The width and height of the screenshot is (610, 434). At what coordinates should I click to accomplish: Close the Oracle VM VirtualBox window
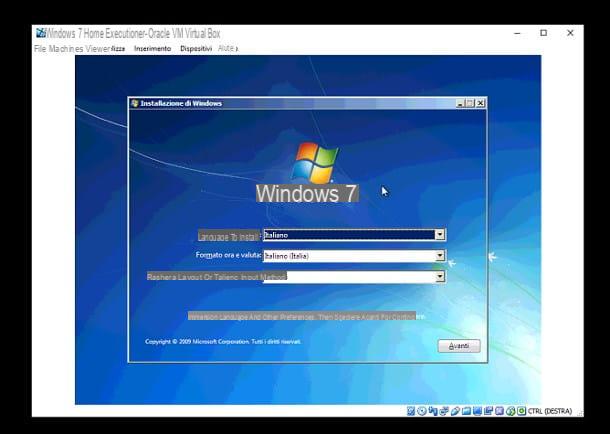coord(570,33)
